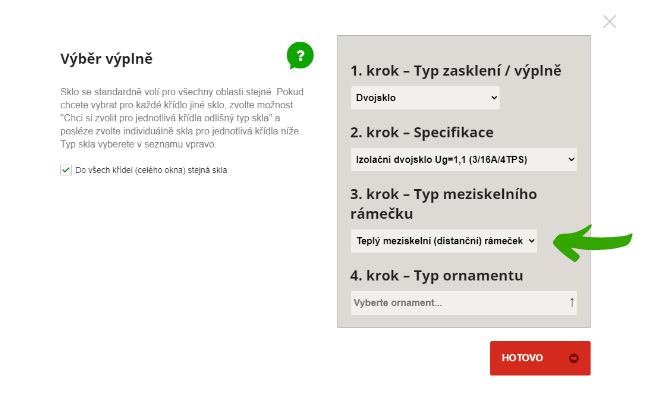
Task: Open the 'Dvojsklo' glazing type dropdown
Action: point(425,98)
